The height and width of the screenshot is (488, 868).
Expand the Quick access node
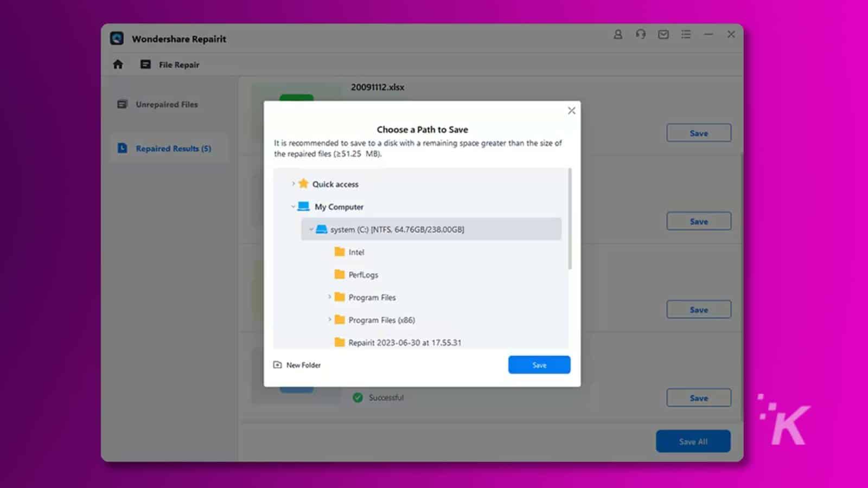(x=293, y=184)
